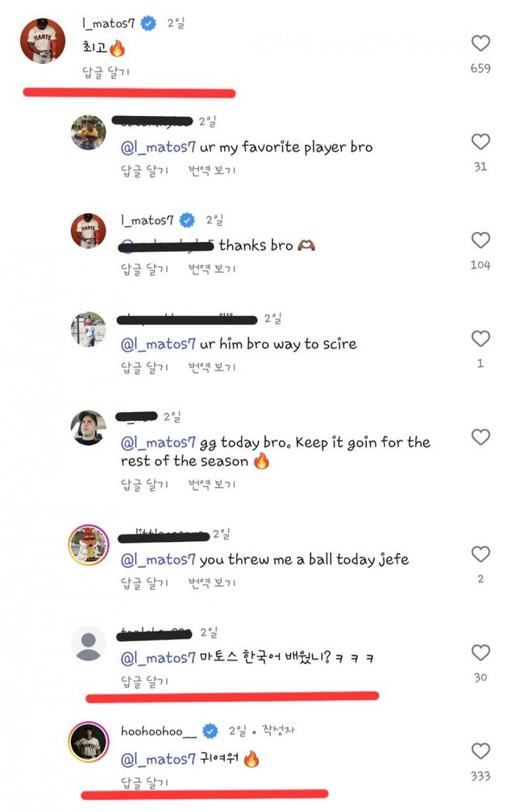Show translation for 'gg today bro' comment
Screen dimensions: 516x812
212,484
